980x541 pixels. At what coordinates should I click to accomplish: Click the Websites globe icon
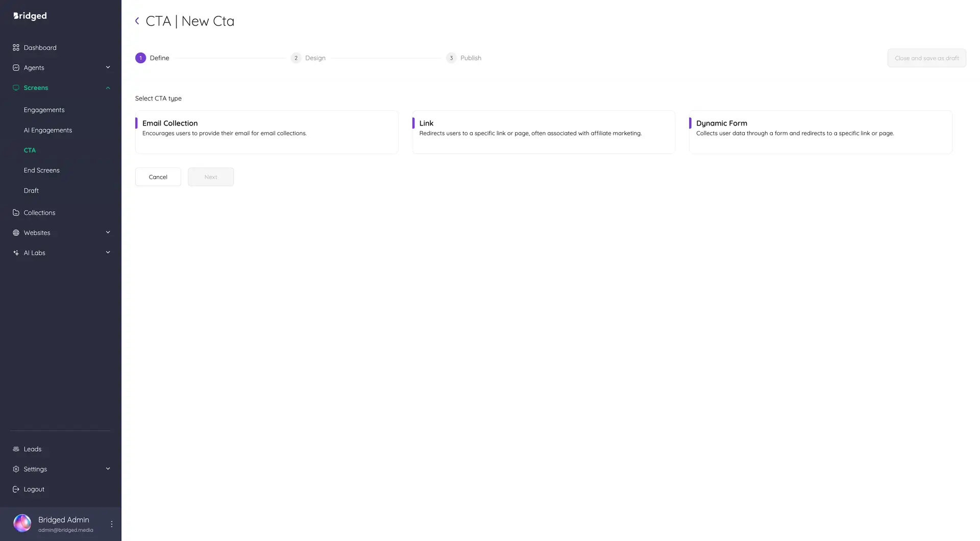pos(16,233)
